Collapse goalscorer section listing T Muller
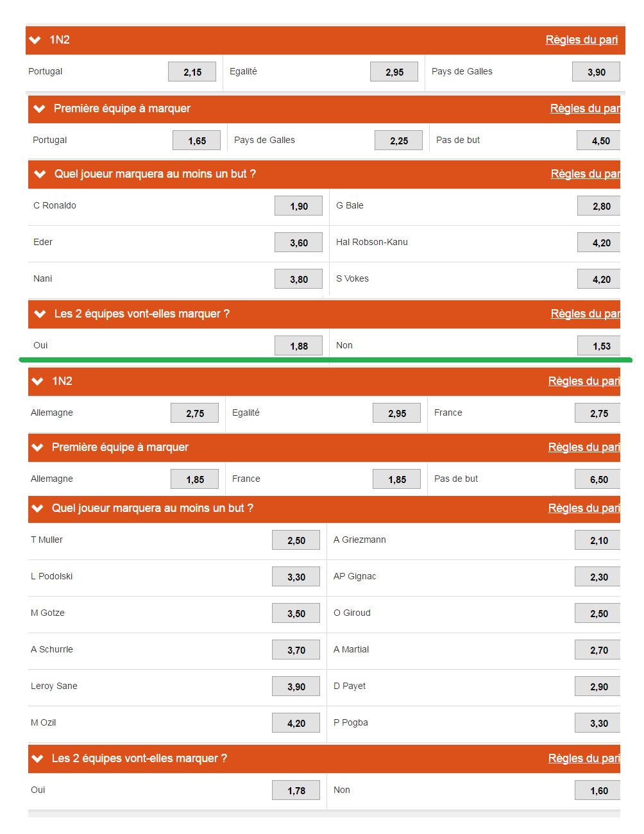This screenshot has height=834, width=644. pyautogui.click(x=38, y=509)
